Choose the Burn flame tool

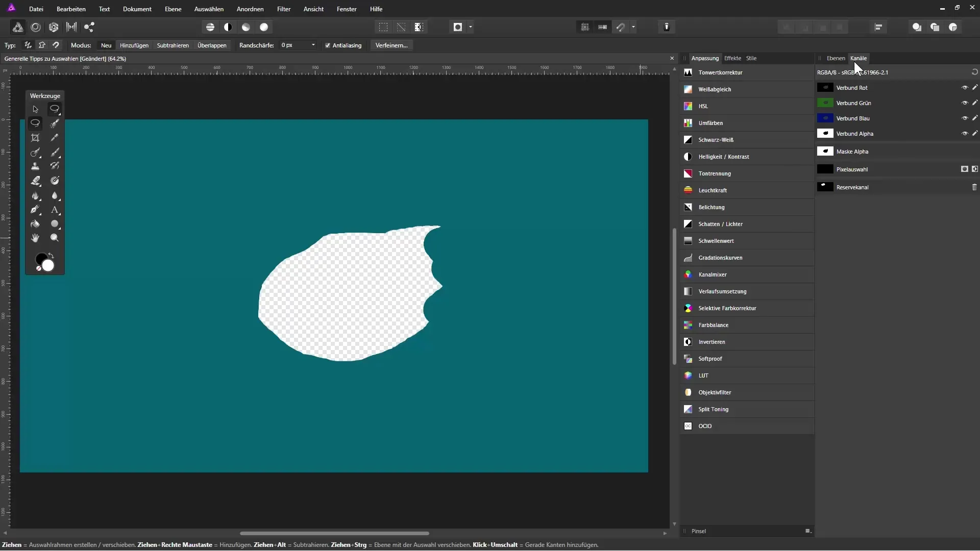35,196
